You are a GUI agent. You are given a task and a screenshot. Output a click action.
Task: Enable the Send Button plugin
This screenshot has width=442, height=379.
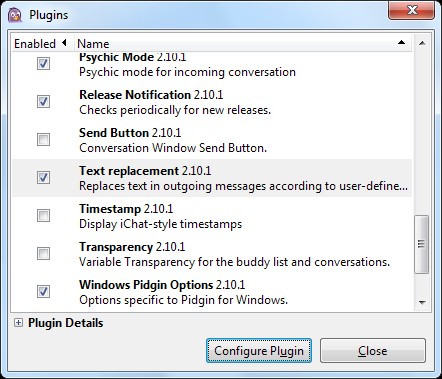43,139
